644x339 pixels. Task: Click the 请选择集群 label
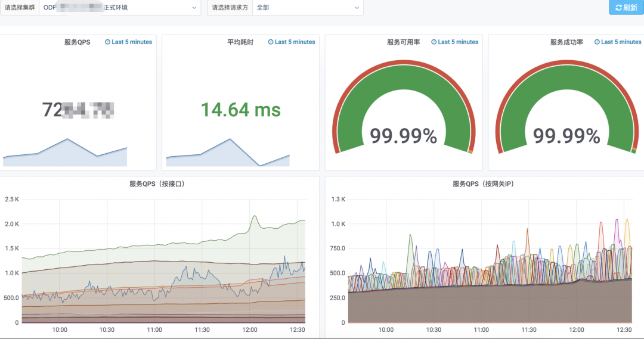click(x=20, y=7)
